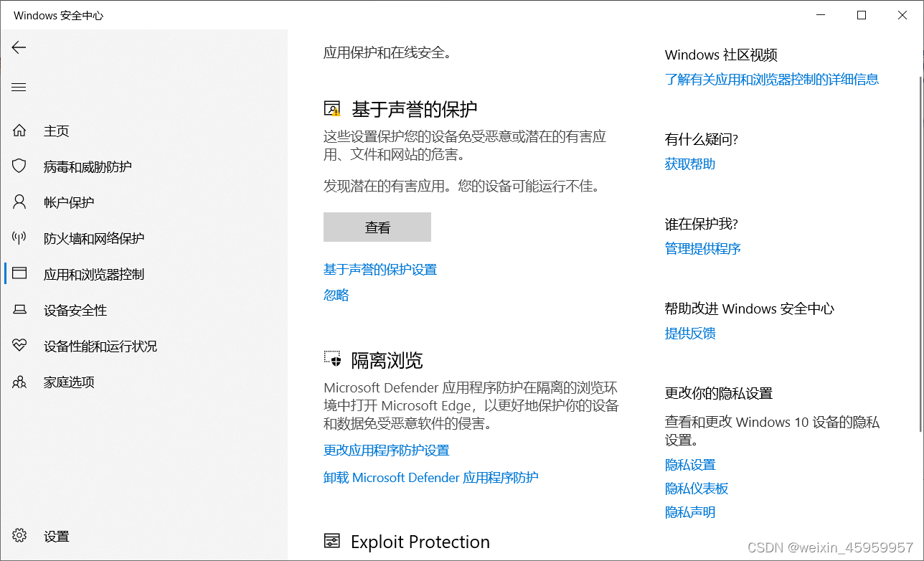Image resolution: width=924 pixels, height=561 pixels.
Task: Click the heart icon for 设备性能和运行状况
Action: click(19, 346)
